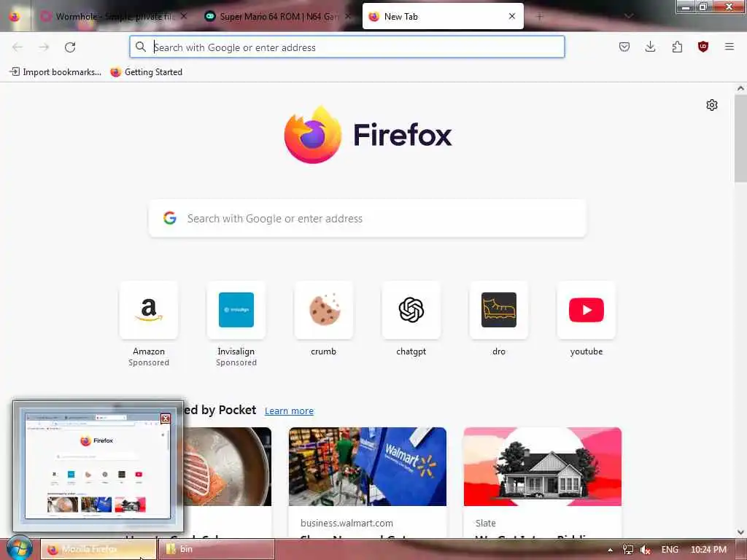Open the bin folder taskbar button
The height and width of the screenshot is (560, 747).
[216, 549]
